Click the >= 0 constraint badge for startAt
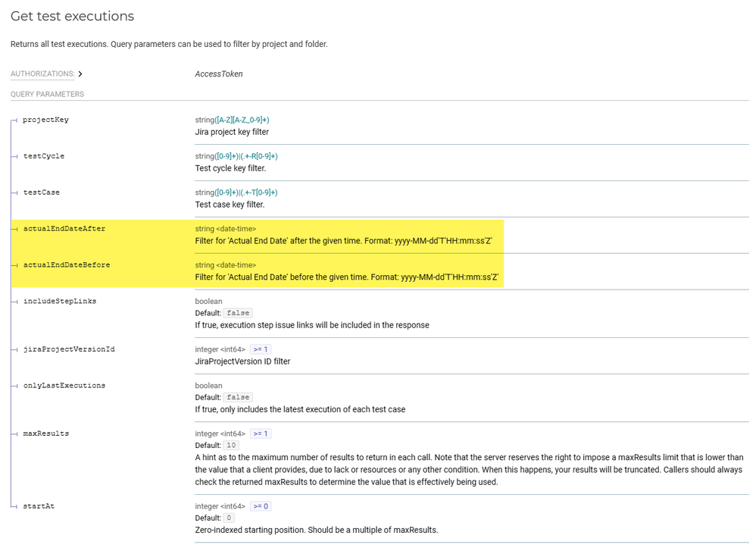The height and width of the screenshot is (554, 756). pyautogui.click(x=260, y=506)
